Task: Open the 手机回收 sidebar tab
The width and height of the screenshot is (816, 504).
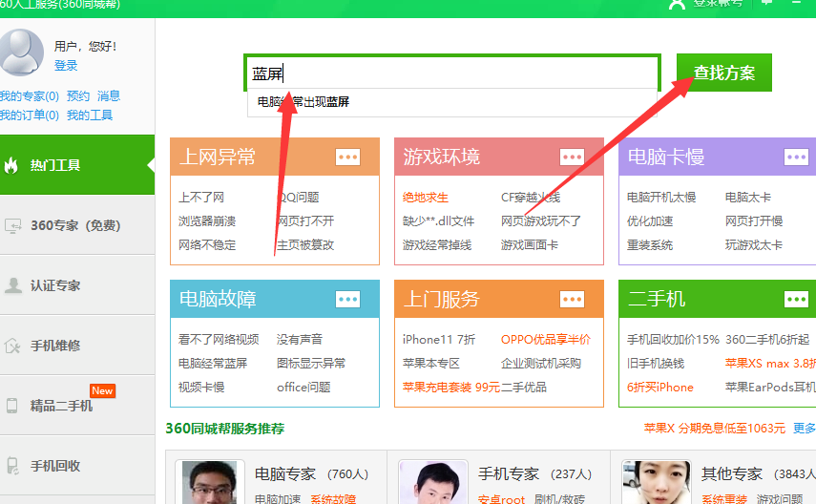Action: [x=77, y=466]
